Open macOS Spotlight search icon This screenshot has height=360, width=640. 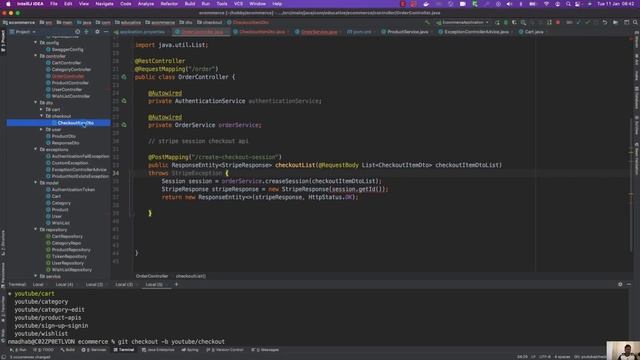coord(568,4)
